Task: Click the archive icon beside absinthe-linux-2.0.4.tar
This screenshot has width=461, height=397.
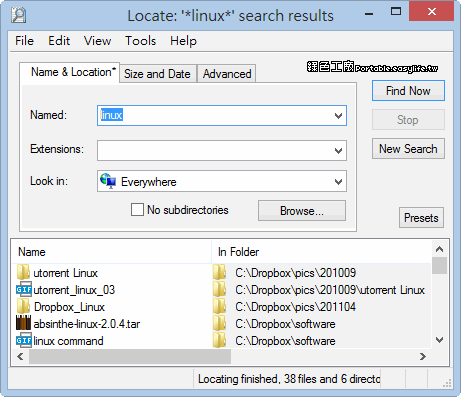Action: pos(23,323)
